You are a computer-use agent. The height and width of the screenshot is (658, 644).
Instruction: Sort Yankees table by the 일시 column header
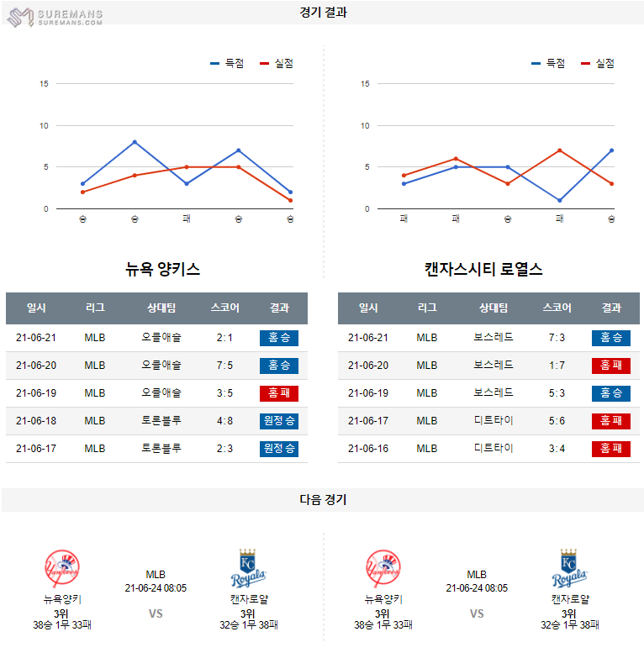pyautogui.click(x=36, y=308)
